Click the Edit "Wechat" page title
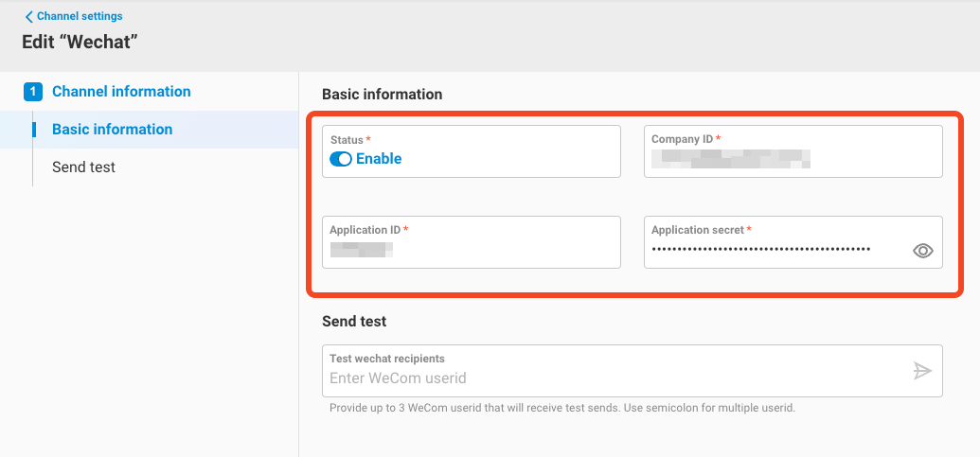The height and width of the screenshot is (457, 980). [80, 43]
